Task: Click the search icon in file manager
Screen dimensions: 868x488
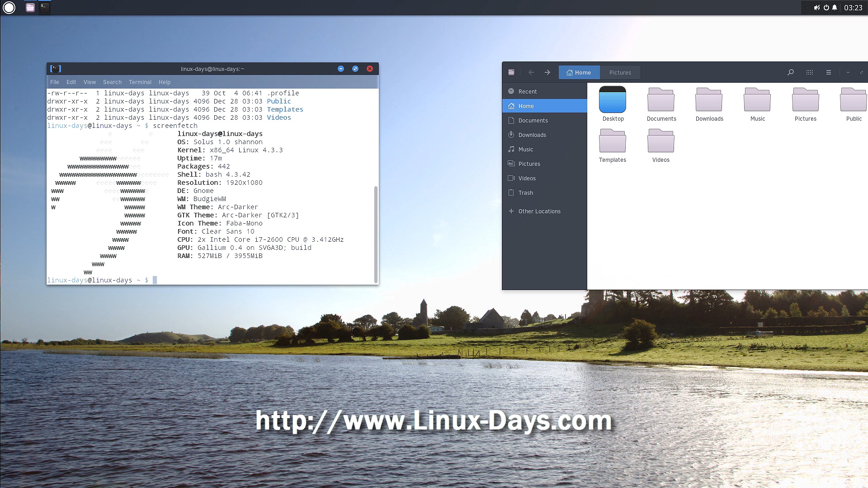Action: pyautogui.click(x=790, y=72)
